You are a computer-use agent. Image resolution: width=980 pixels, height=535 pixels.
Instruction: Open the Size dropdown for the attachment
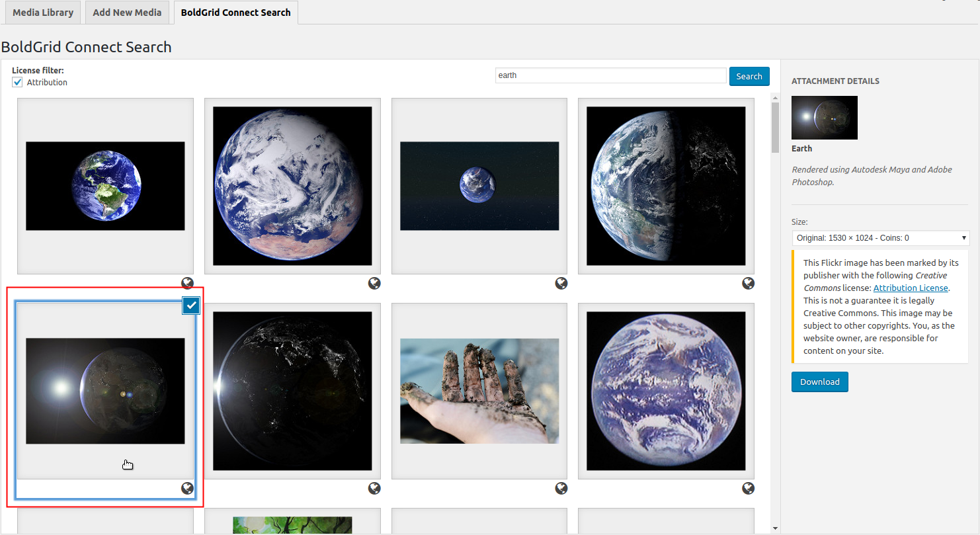click(880, 238)
